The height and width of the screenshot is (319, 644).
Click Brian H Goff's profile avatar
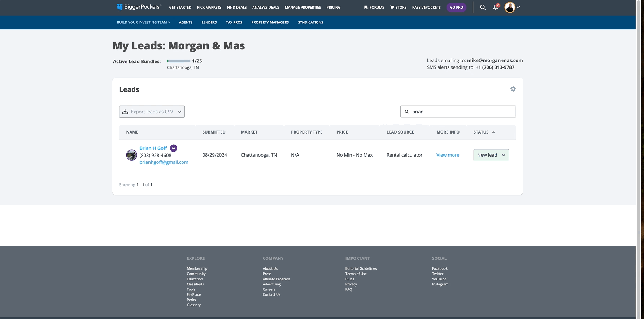pyautogui.click(x=131, y=155)
